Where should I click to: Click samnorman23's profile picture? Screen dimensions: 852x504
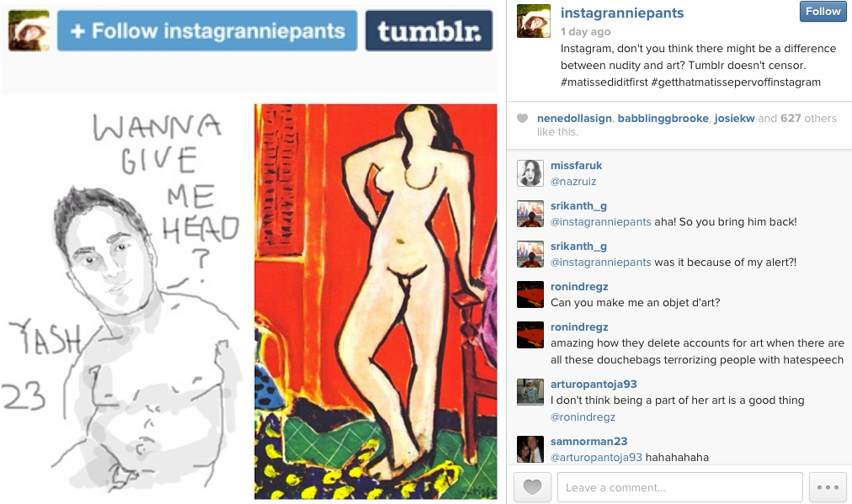pos(530,449)
